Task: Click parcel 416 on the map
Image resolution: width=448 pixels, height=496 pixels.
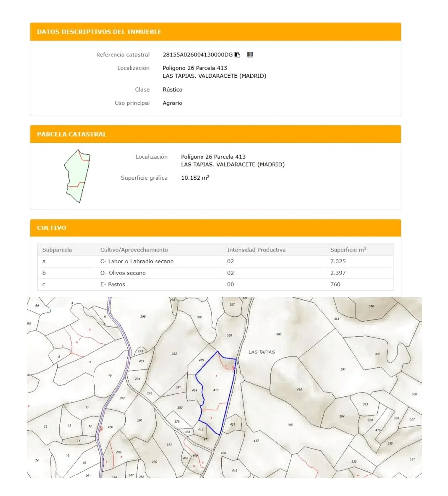Action: pos(299,389)
